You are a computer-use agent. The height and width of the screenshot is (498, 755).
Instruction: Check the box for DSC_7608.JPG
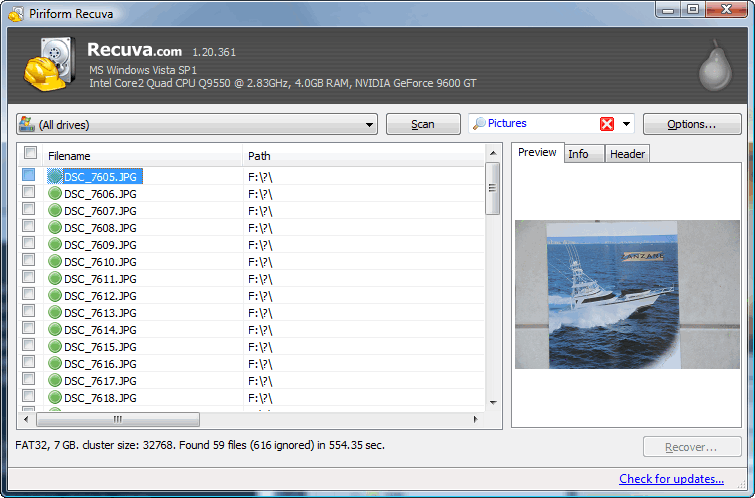tap(28, 225)
